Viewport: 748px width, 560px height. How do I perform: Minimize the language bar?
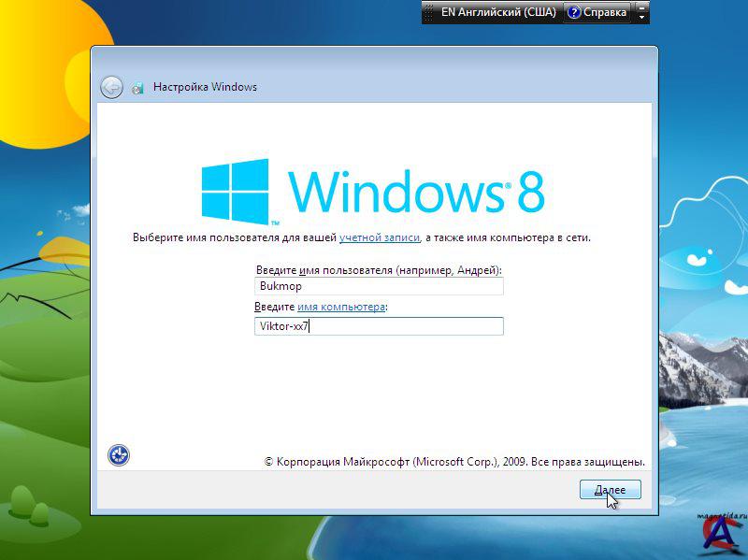pyautogui.click(x=641, y=7)
